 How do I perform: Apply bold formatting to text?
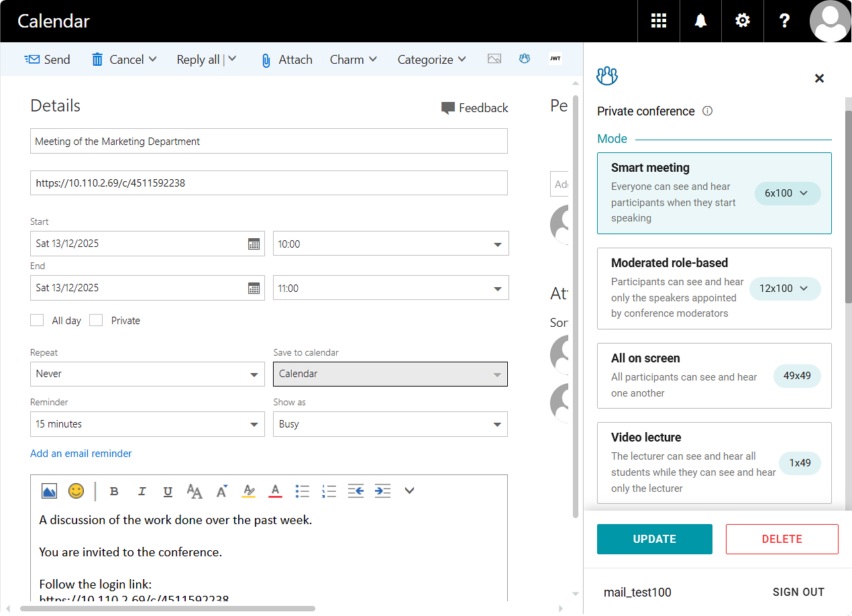pos(114,492)
